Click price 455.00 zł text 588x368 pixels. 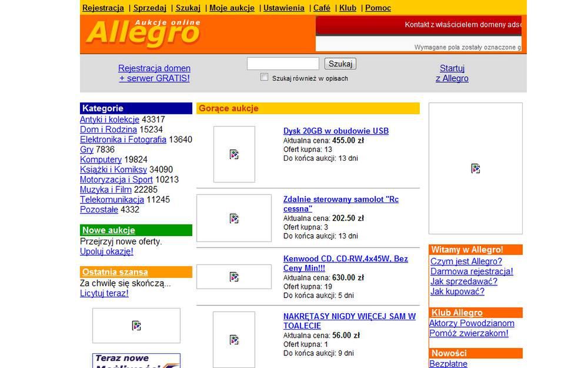pos(348,141)
